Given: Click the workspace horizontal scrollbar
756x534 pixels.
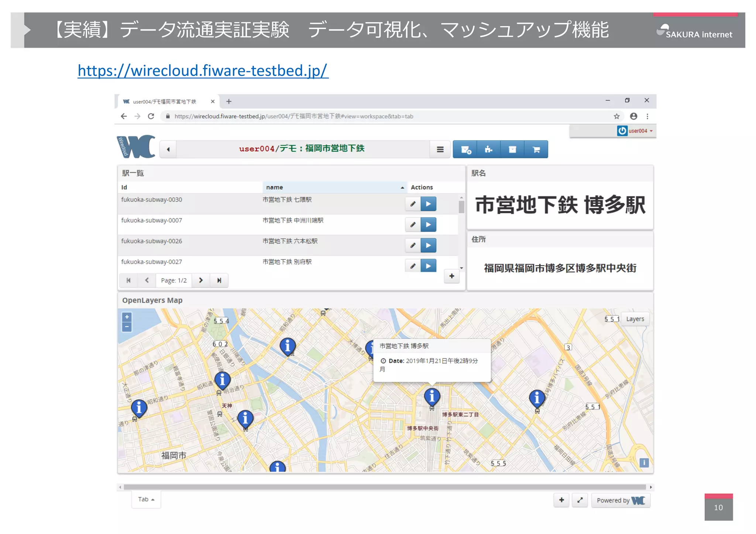Looking at the screenshot, I should click(385, 487).
